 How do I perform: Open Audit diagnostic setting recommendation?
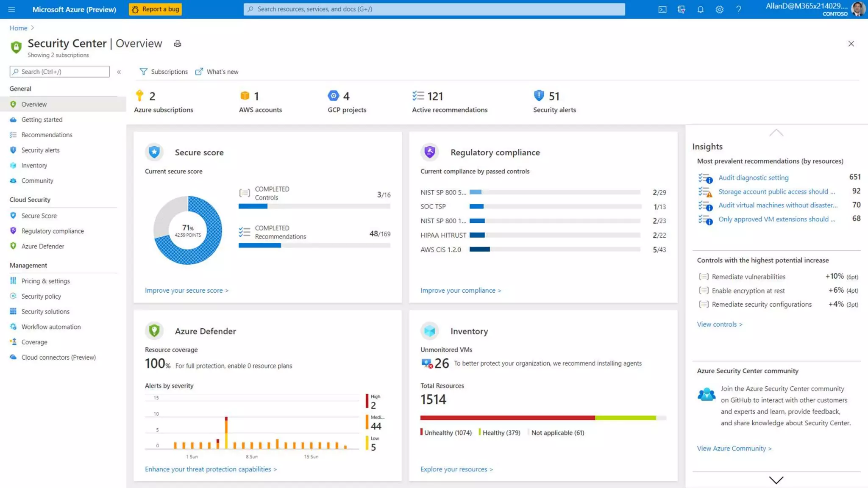(753, 177)
